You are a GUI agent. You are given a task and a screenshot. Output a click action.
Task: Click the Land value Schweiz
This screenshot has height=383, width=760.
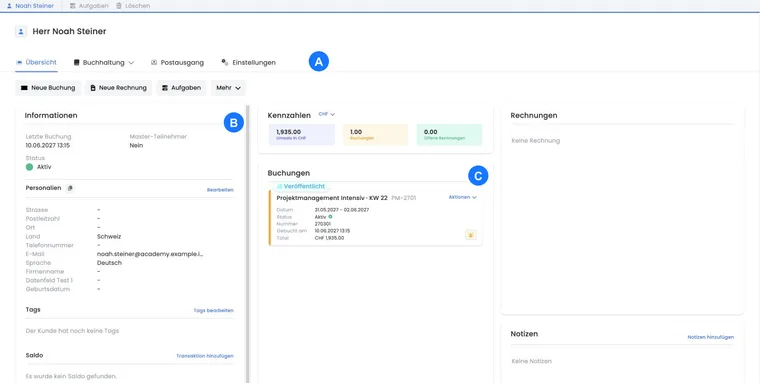click(x=109, y=237)
